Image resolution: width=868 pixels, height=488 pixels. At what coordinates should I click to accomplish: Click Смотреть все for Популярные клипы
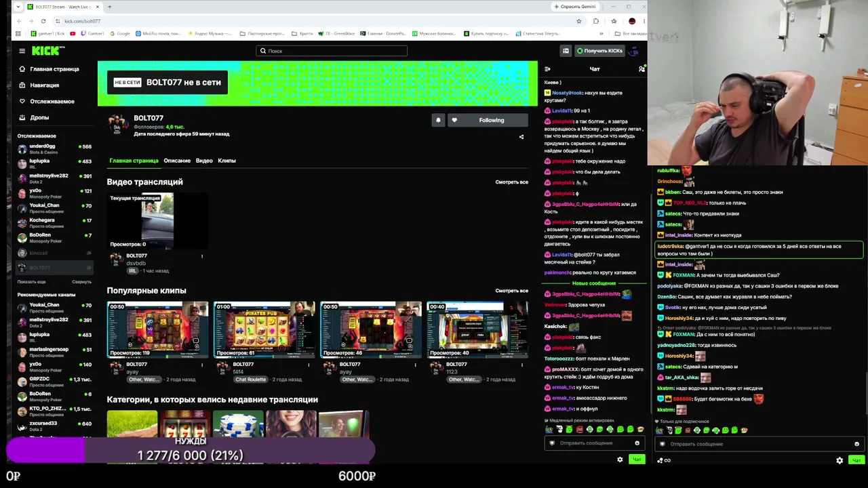[x=511, y=291]
